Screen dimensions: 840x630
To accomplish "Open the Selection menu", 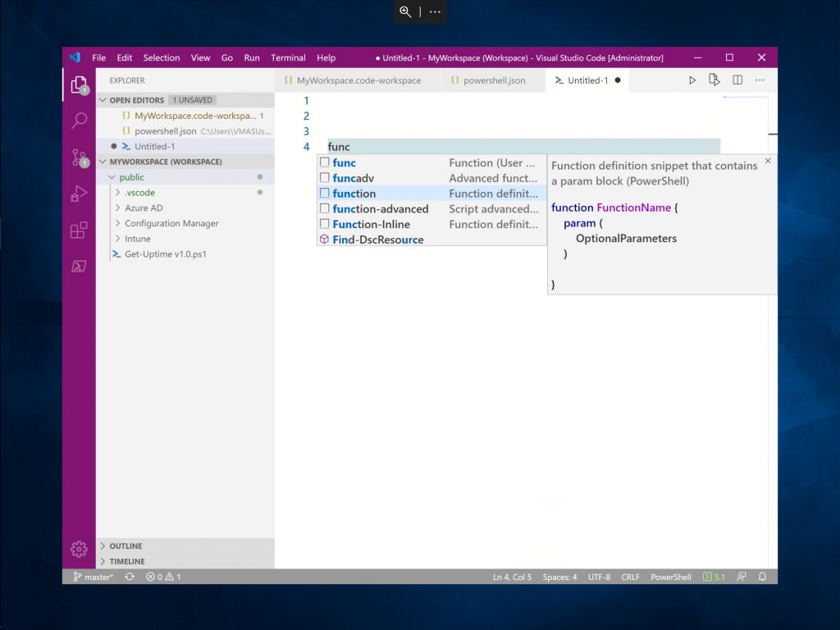I will [x=162, y=58].
